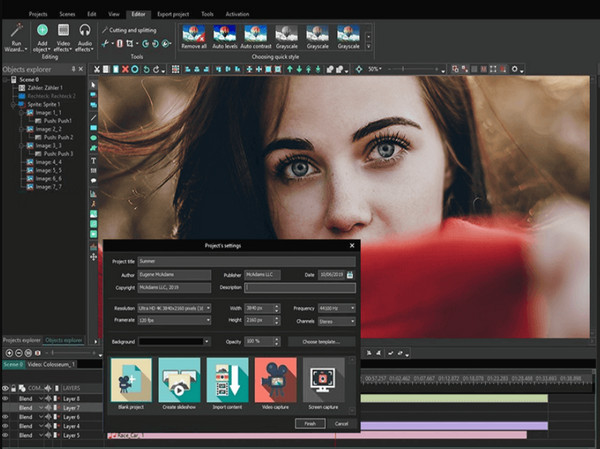The width and height of the screenshot is (600, 449).
Task: Select the chart tool in left toolbar
Action: 93,194
